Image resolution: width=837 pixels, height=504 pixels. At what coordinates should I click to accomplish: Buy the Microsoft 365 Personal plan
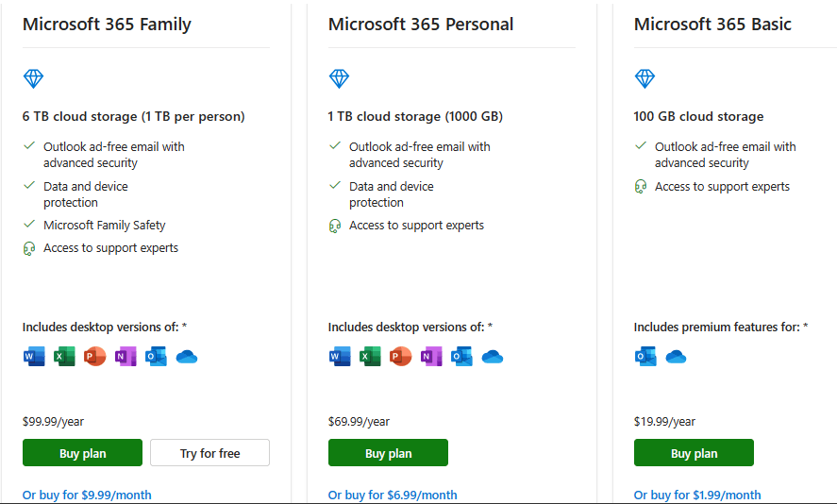[x=388, y=453]
